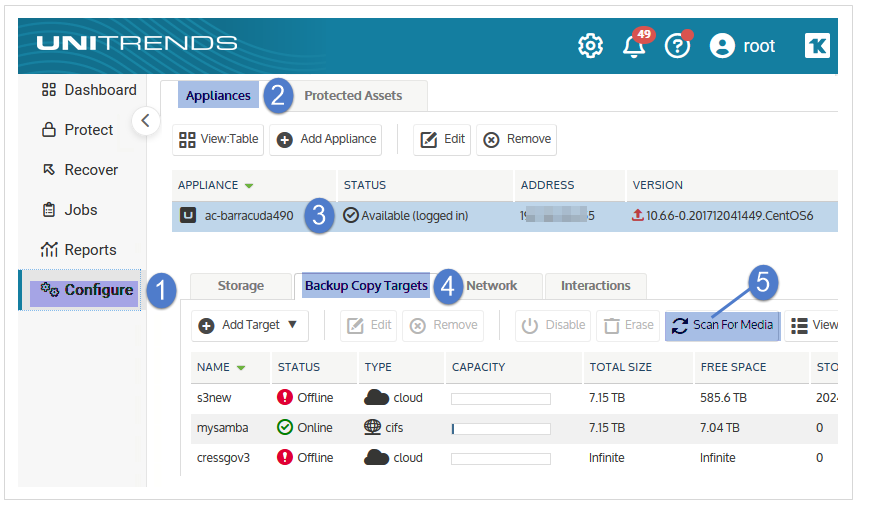Click version 10.6.6-0.201712041449.CentOS6 text
Viewport: 873px width, 516px height.
coord(729,216)
